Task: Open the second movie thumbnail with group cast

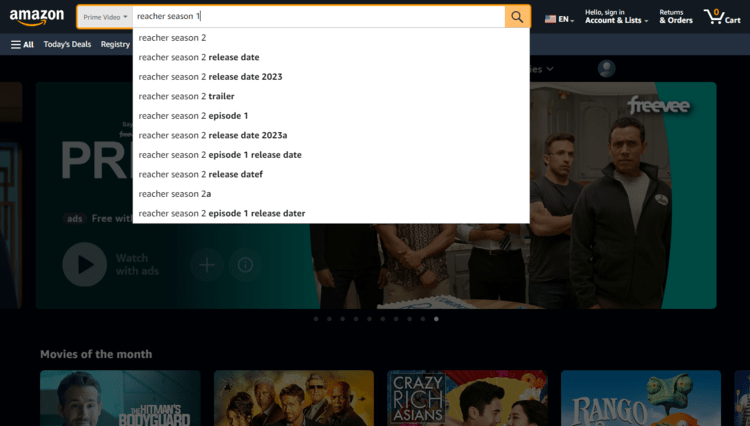Action: point(294,398)
